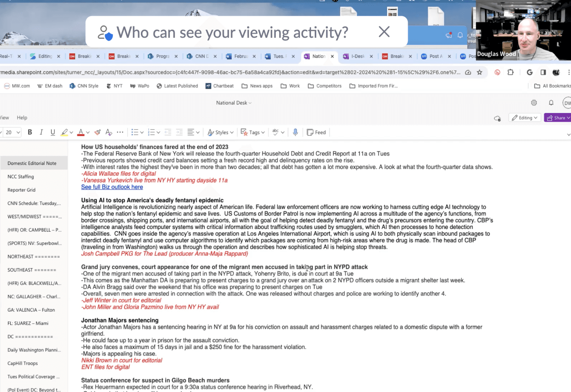Viewport: 571px width, 392px height.
Task: Open more font options ellipsis
Action: [x=120, y=132]
